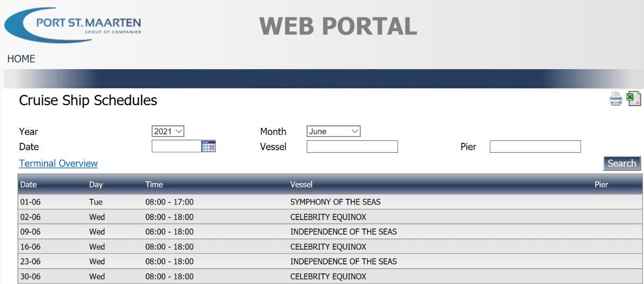Click the Day column header
644x284 pixels.
96,185
